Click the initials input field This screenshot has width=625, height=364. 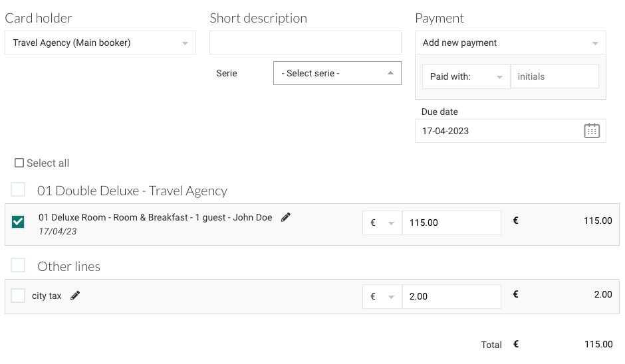click(554, 76)
